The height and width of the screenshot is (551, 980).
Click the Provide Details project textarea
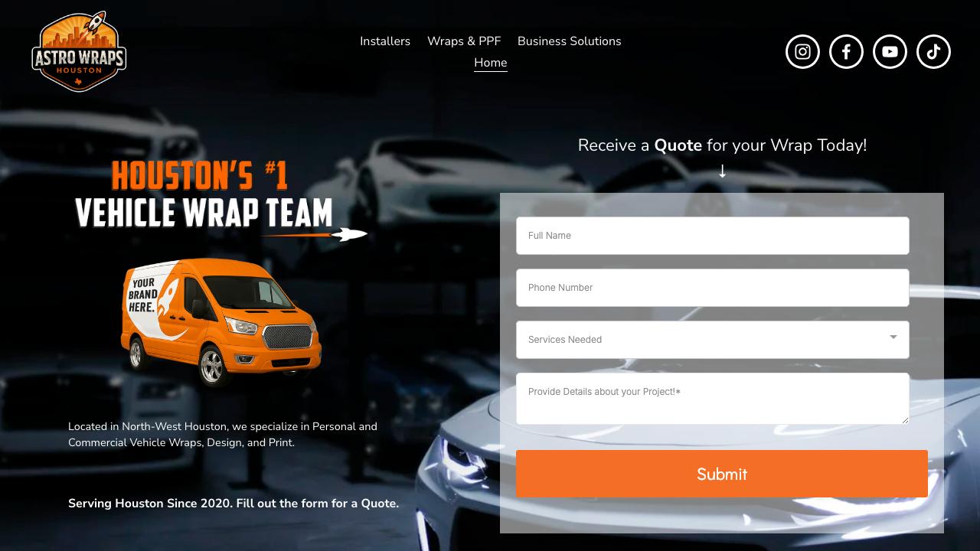click(x=713, y=398)
